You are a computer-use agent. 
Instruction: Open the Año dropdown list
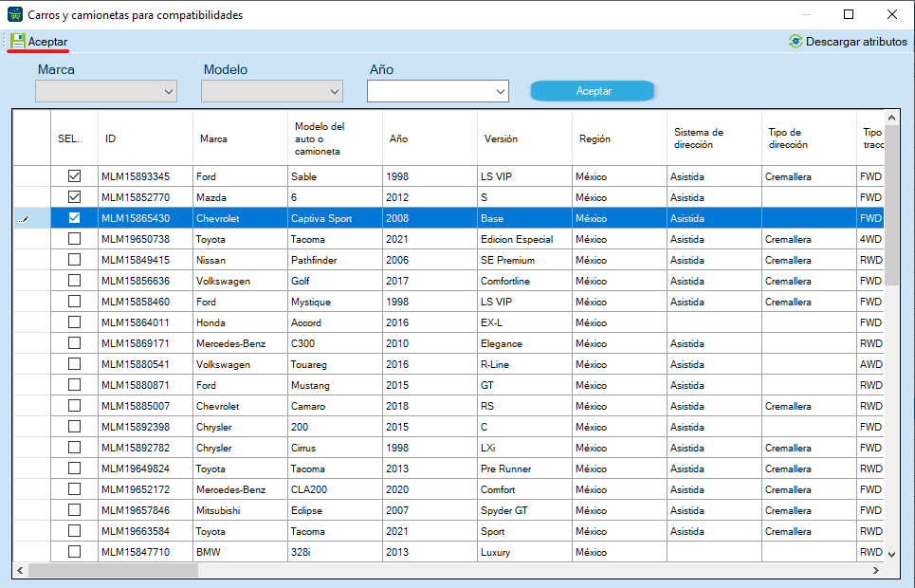click(x=438, y=91)
